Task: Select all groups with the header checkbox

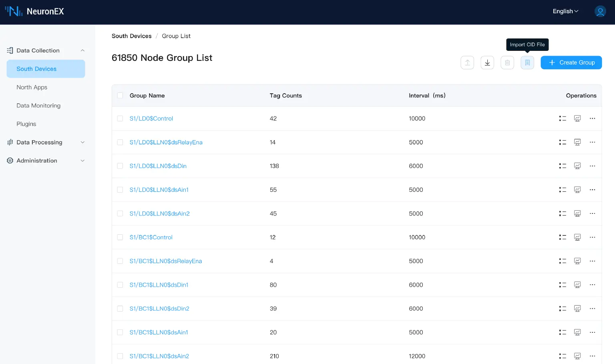Action: (x=120, y=95)
